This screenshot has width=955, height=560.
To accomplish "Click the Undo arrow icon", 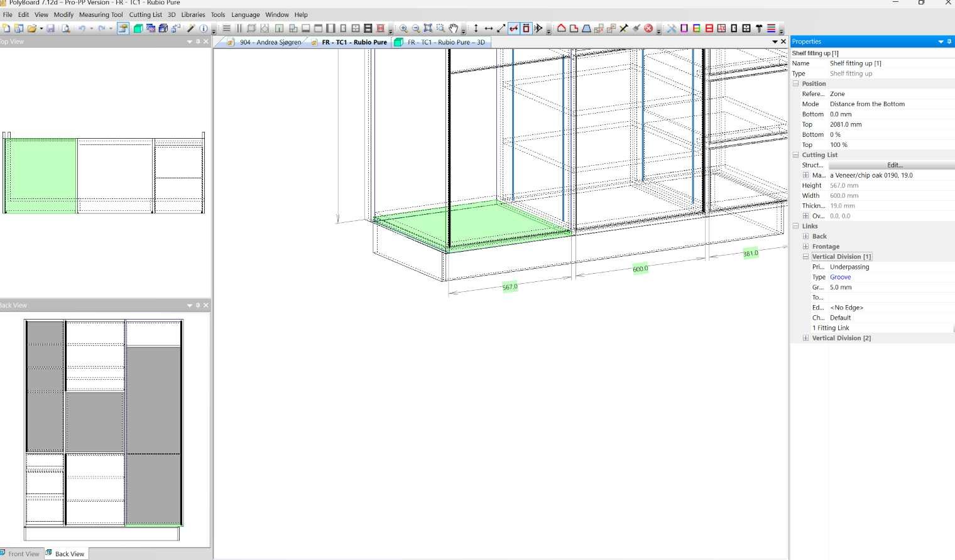I will (x=82, y=28).
